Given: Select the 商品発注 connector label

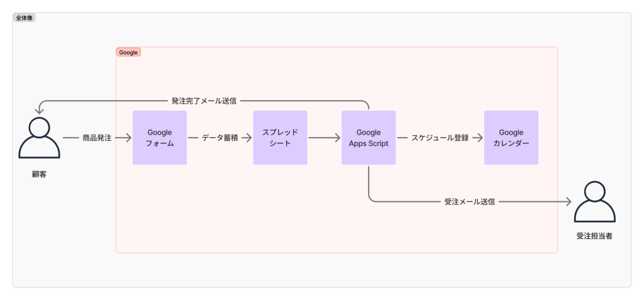Looking at the screenshot, I should tap(97, 138).
